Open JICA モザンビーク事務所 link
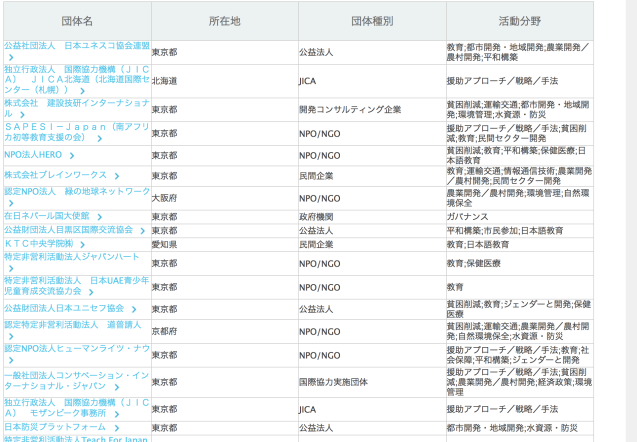This screenshot has width=637, height=442. coord(77,407)
